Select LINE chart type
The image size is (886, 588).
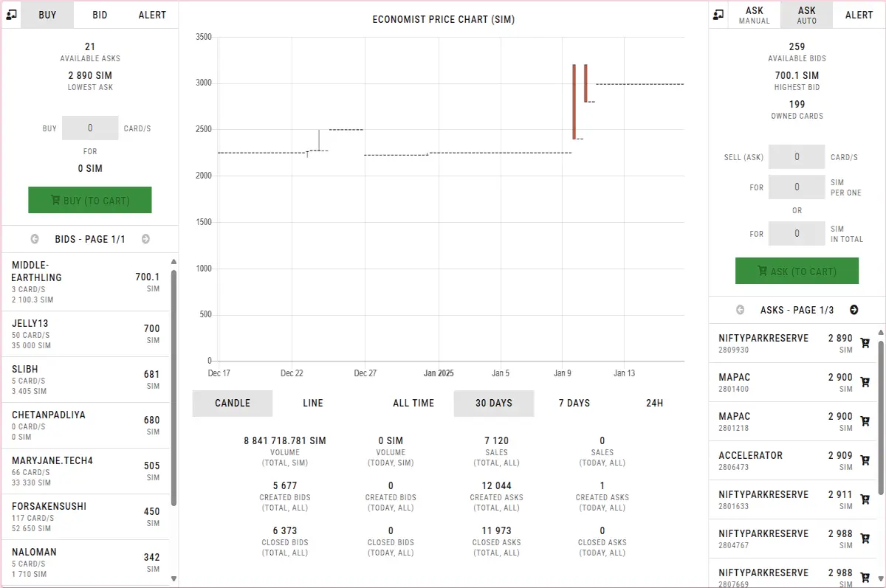coord(313,404)
